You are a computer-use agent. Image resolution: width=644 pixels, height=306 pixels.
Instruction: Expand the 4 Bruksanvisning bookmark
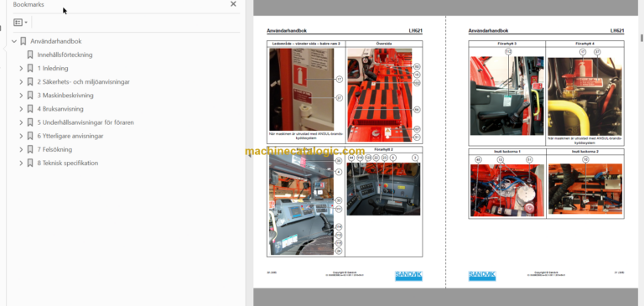pos(21,109)
